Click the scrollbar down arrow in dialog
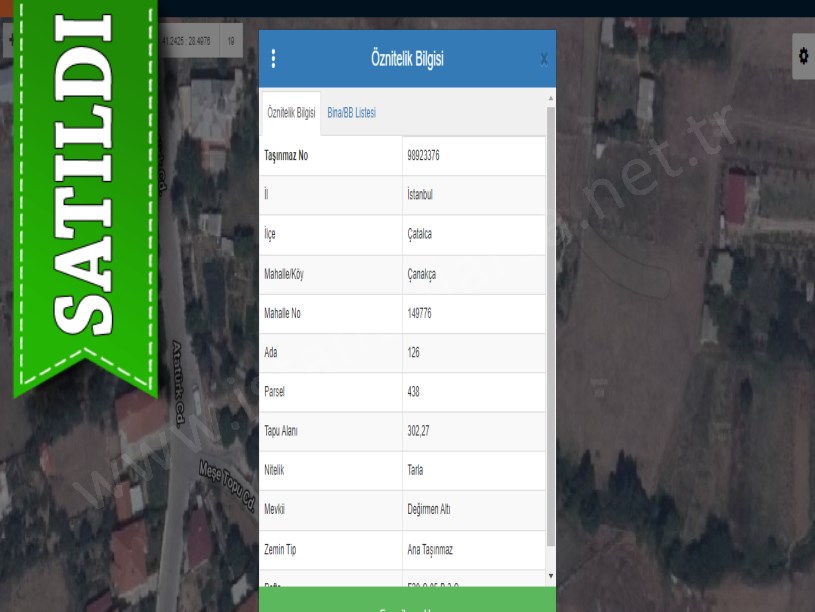815x612 pixels. point(550,576)
